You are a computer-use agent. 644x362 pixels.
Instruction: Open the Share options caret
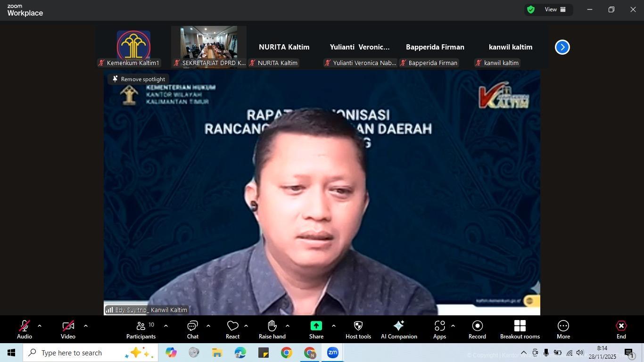[334, 326]
